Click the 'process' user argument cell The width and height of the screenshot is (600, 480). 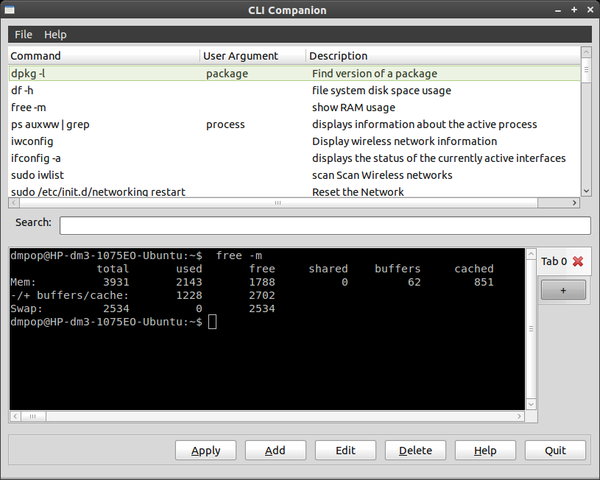pos(225,124)
